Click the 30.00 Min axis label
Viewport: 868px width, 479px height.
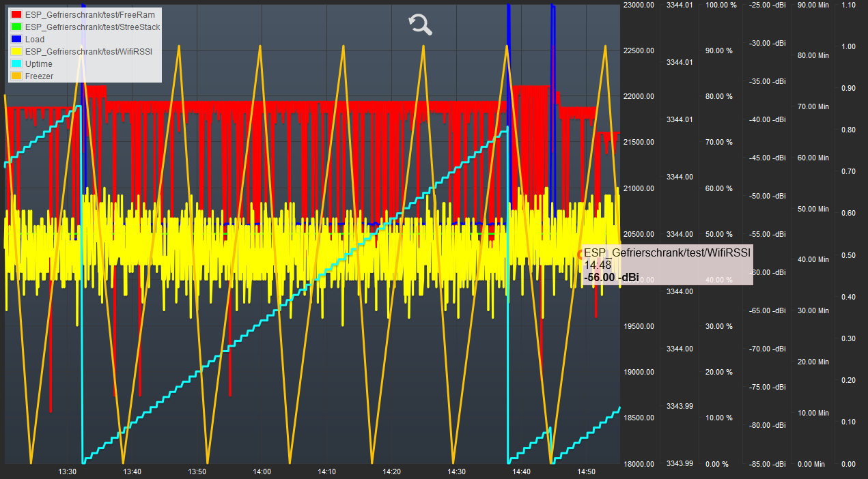[x=813, y=310]
